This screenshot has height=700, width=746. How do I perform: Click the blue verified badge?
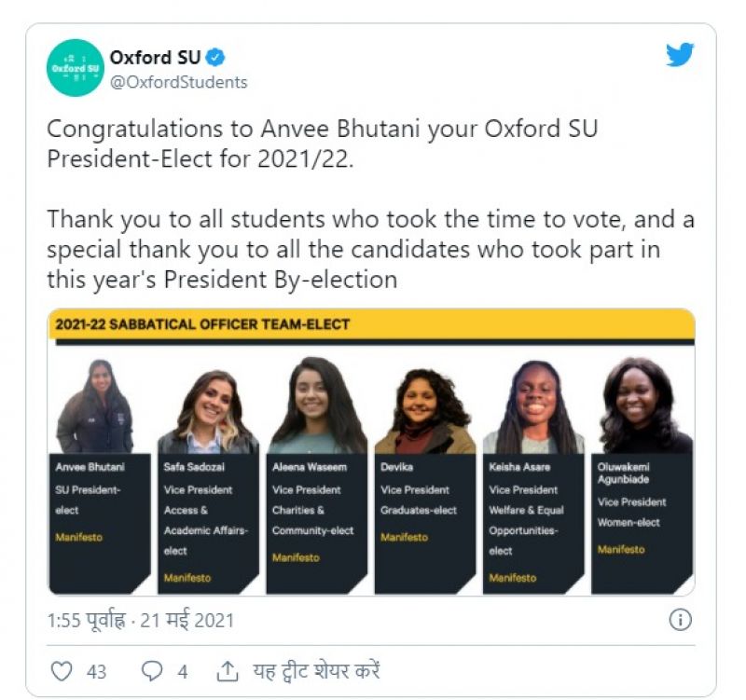click(x=215, y=58)
